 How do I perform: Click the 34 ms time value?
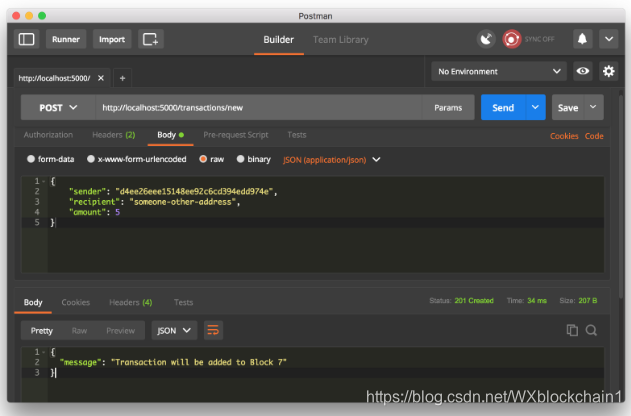tap(537, 301)
